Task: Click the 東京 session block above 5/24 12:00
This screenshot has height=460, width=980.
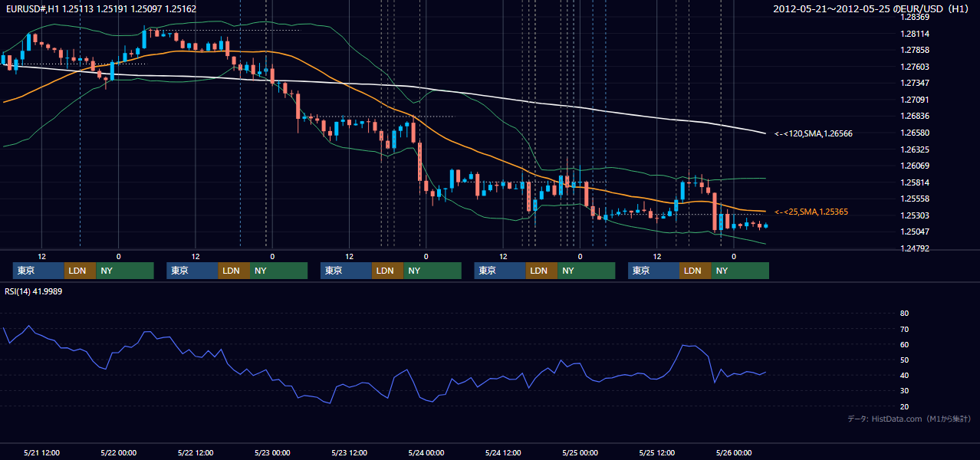Action: (x=500, y=271)
